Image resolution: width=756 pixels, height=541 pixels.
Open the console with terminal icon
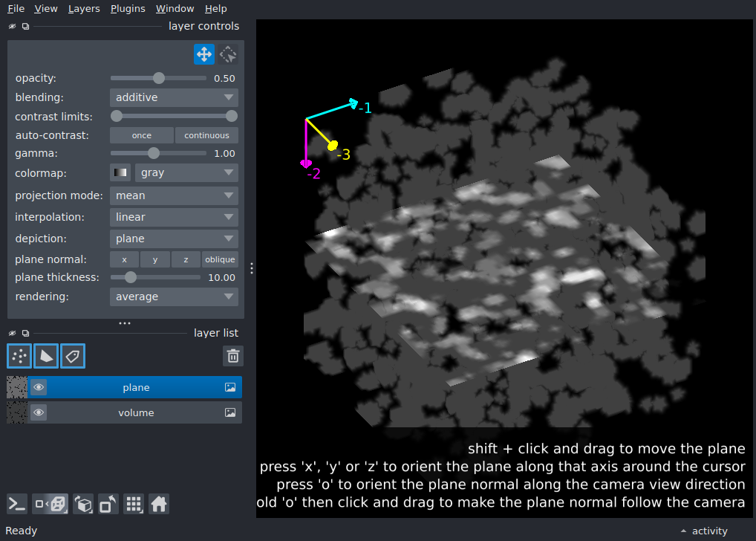pos(17,505)
